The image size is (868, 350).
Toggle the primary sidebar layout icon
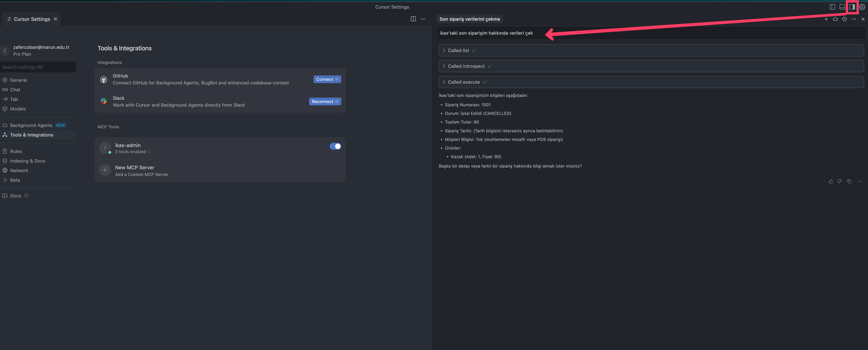pos(832,7)
